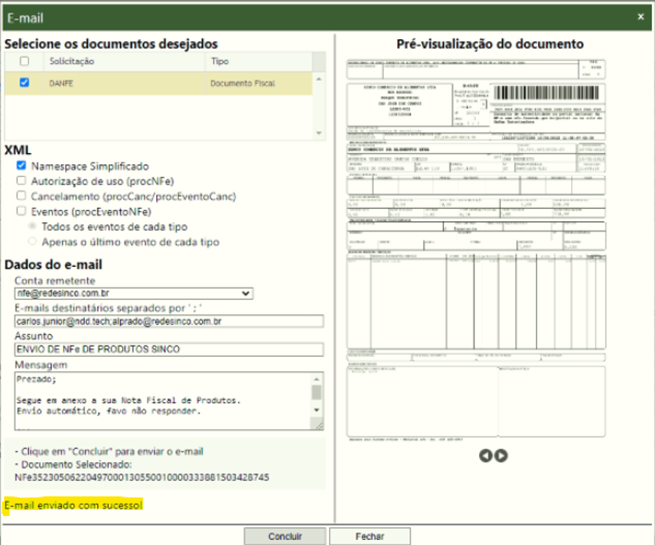
Task: Enable Eventos (procEventoNFe) checkbox
Action: pyautogui.click(x=22, y=212)
